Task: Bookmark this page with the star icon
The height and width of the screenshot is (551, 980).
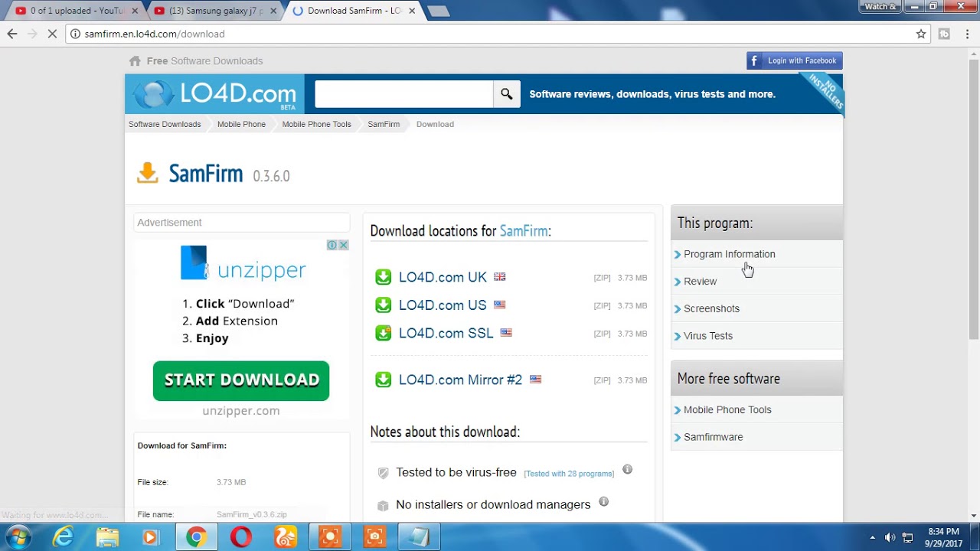Action: click(x=921, y=34)
